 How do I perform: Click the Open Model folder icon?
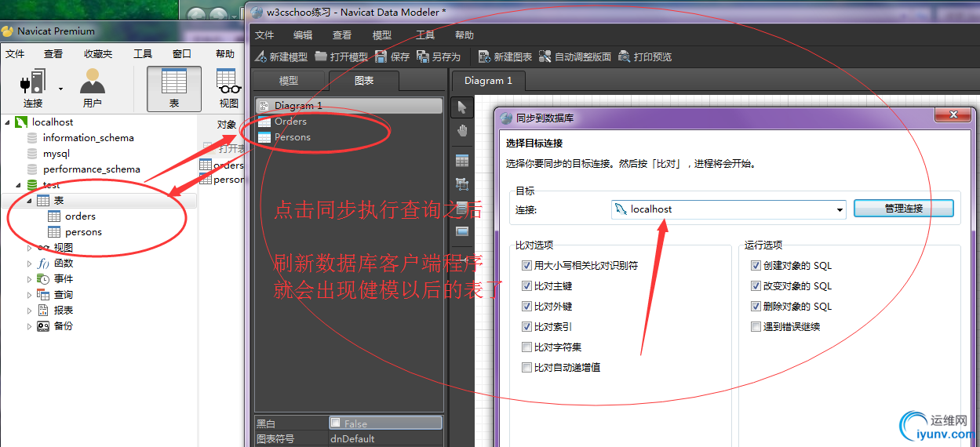(321, 56)
